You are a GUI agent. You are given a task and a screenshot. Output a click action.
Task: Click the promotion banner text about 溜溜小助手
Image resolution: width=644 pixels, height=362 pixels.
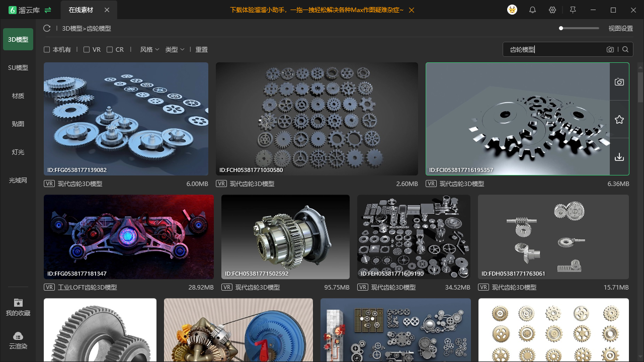tap(316, 10)
